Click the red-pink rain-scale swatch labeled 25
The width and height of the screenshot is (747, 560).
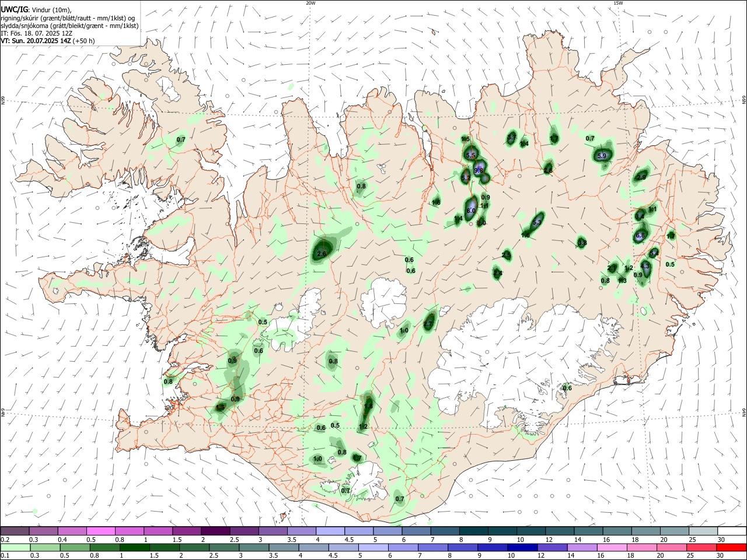tap(701, 547)
